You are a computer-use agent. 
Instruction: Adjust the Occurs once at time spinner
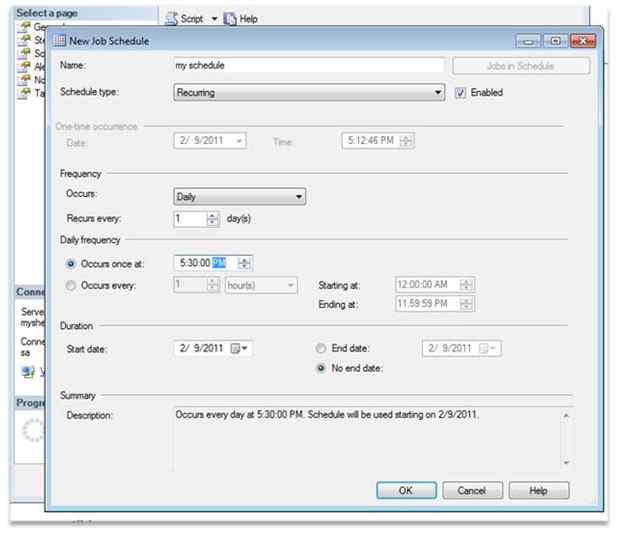[244, 263]
